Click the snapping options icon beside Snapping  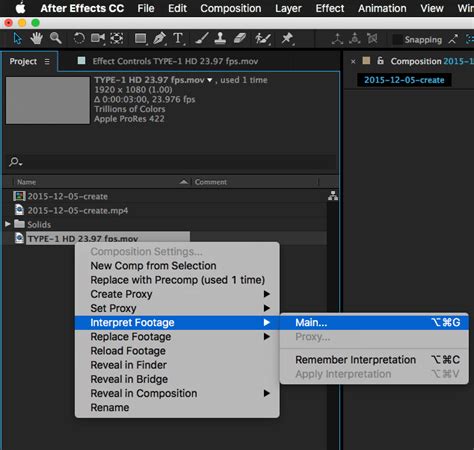click(453, 39)
